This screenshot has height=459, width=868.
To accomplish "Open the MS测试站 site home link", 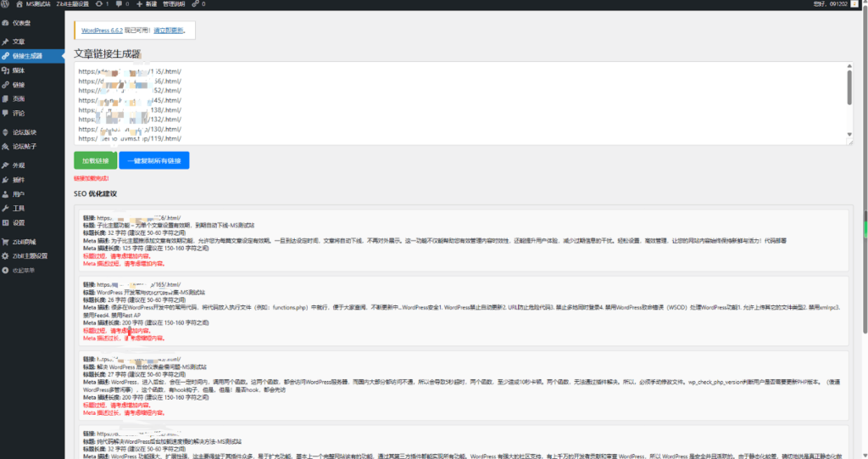I will [34, 4].
